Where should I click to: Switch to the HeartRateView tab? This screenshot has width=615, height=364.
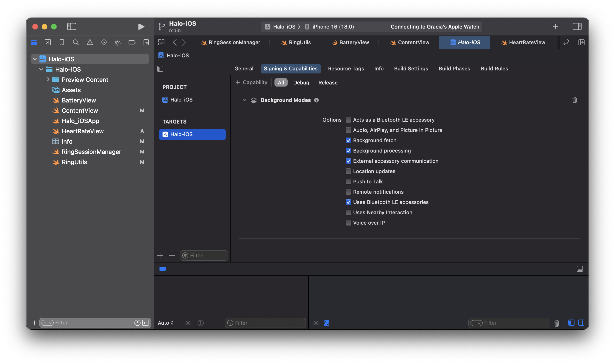tap(523, 42)
